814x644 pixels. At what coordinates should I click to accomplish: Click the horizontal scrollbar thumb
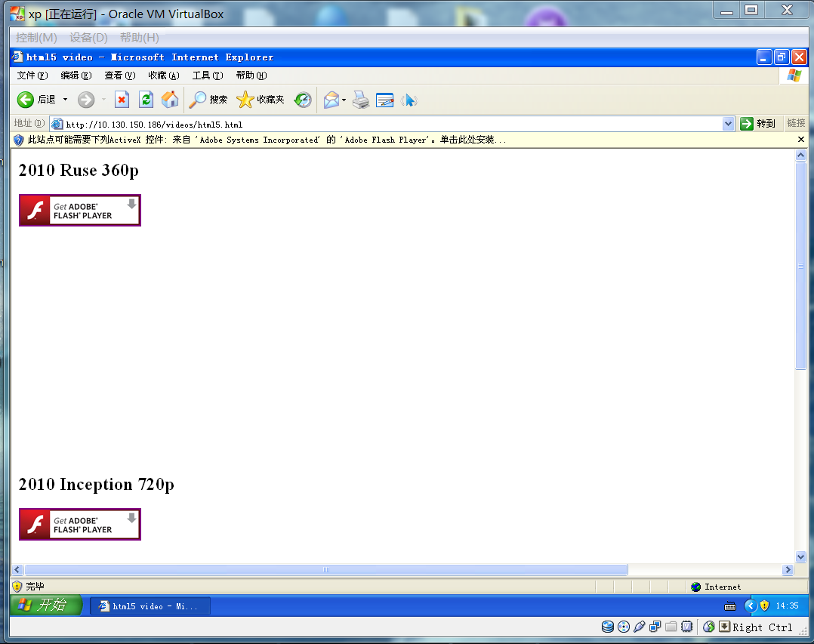326,569
